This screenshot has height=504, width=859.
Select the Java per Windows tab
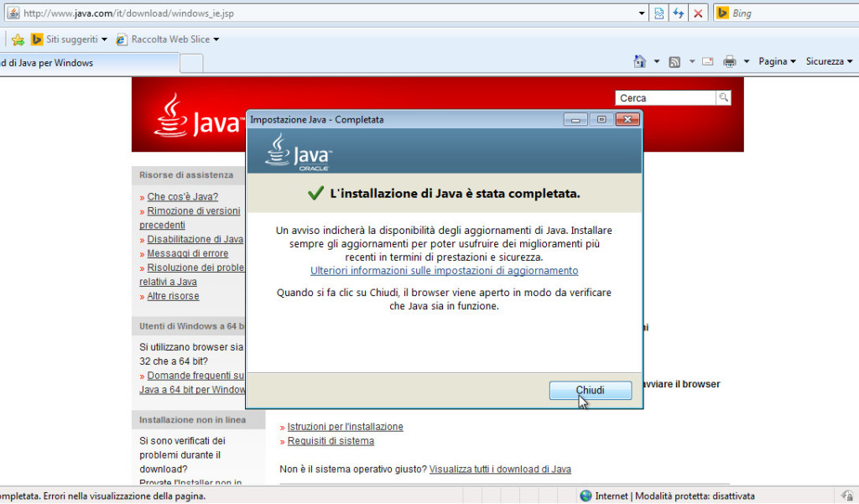tap(89, 63)
